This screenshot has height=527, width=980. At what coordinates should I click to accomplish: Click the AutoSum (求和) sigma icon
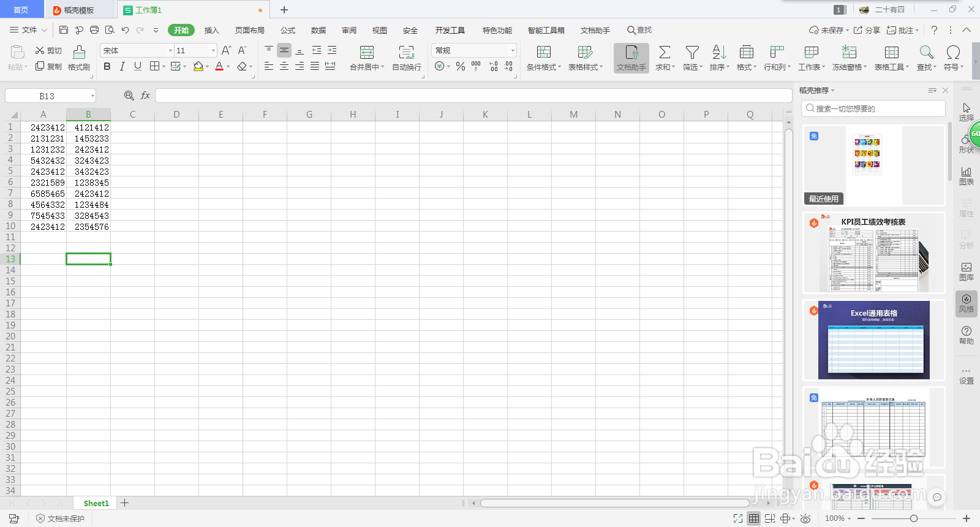(x=665, y=52)
